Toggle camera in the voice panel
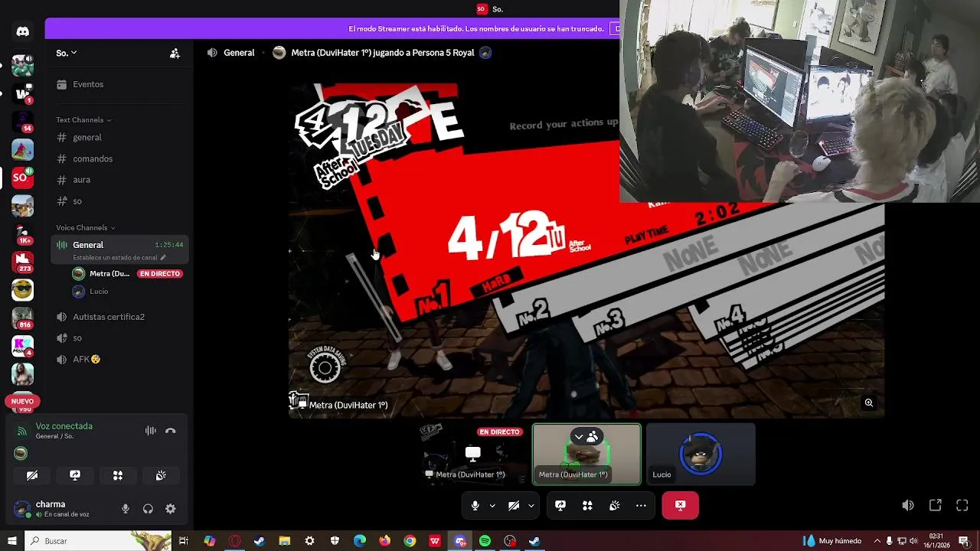Viewport: 980px width, 551px height. coord(32,475)
